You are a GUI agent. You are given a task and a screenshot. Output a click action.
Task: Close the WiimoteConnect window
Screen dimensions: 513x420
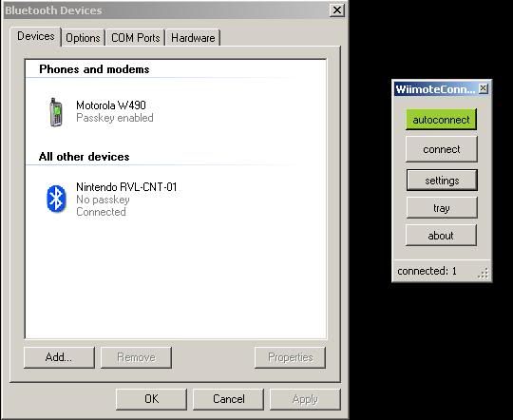(484, 88)
